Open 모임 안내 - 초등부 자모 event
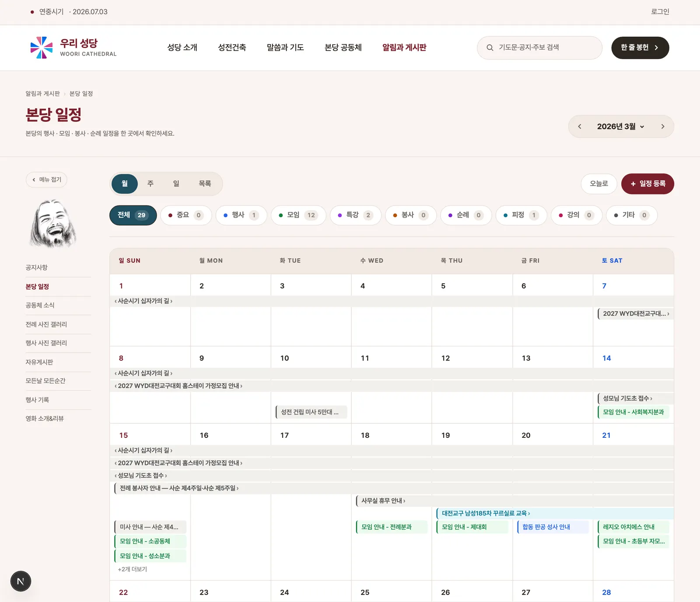Screen dimensions: 700x602 [x=633, y=542]
